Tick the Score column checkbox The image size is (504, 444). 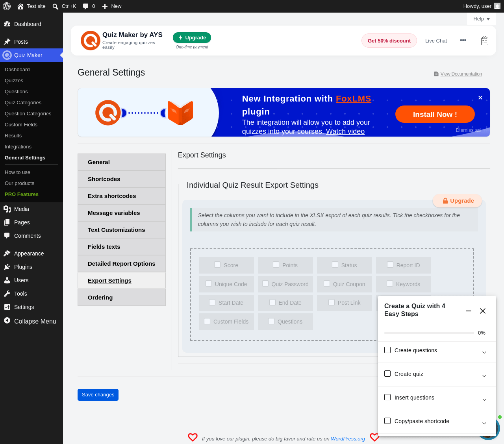point(217,265)
